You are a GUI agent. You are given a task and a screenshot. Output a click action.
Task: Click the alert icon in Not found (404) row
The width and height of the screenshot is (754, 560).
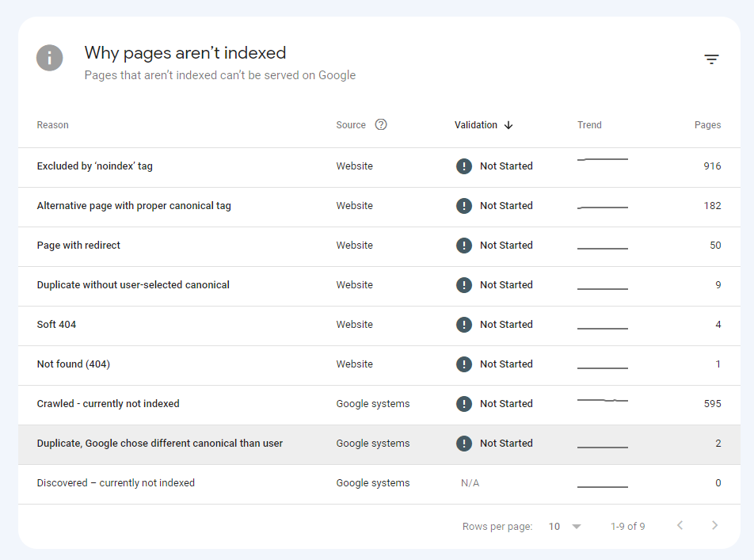pyautogui.click(x=463, y=364)
